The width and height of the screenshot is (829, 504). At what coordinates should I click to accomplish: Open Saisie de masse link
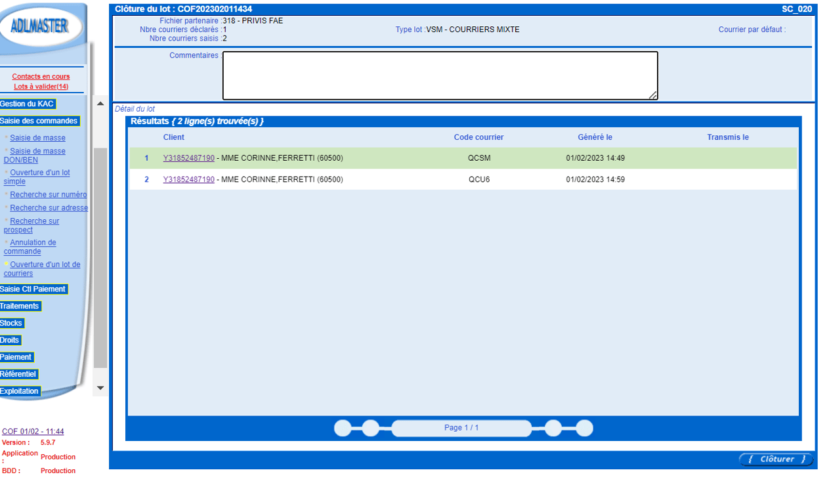[x=37, y=138]
